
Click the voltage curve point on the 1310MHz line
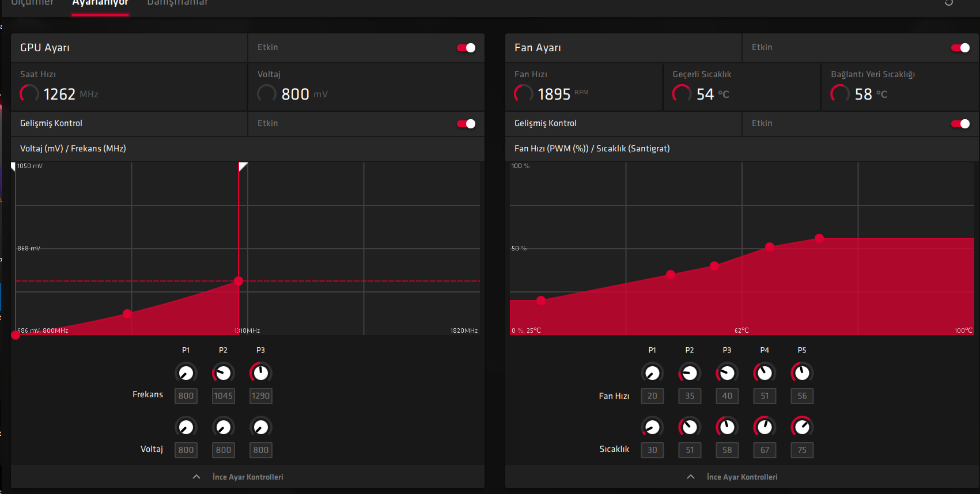pyautogui.click(x=239, y=281)
